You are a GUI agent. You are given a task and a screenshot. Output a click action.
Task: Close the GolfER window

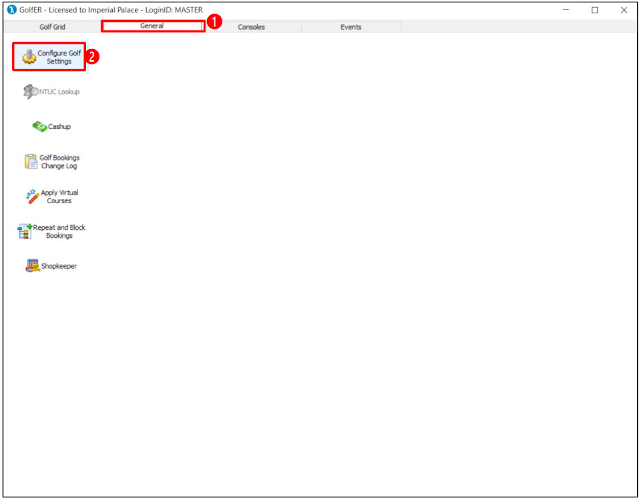[x=624, y=10]
